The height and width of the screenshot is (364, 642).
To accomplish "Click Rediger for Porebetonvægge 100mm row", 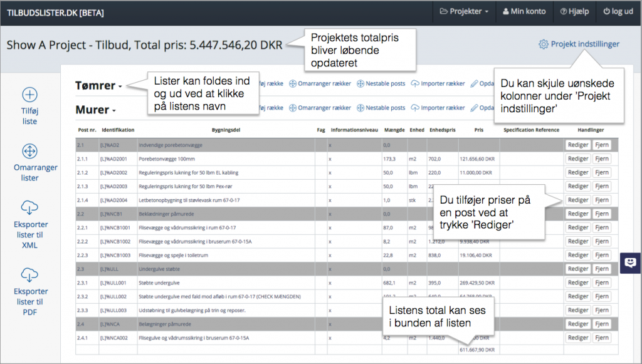I will click(577, 159).
